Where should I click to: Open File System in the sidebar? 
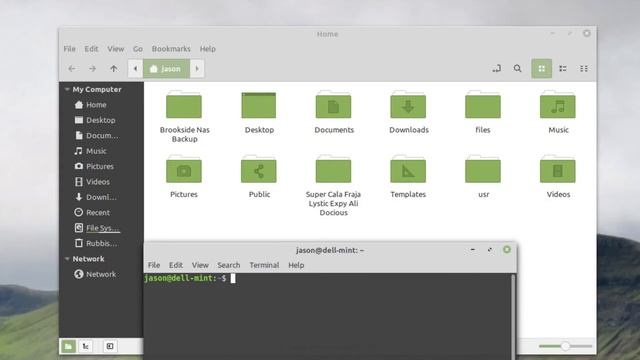click(97, 228)
